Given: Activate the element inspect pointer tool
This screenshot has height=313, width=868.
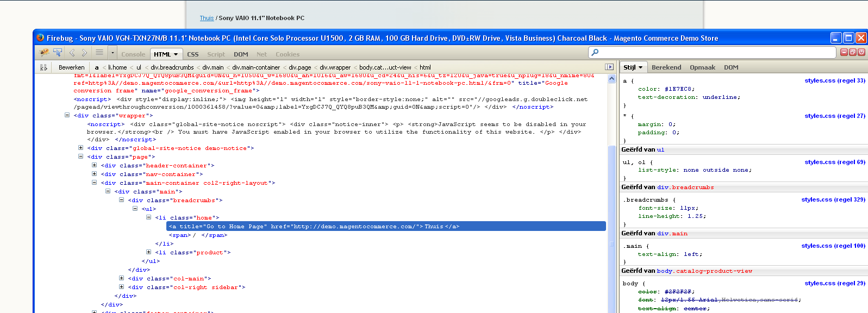Looking at the screenshot, I should (58, 53).
